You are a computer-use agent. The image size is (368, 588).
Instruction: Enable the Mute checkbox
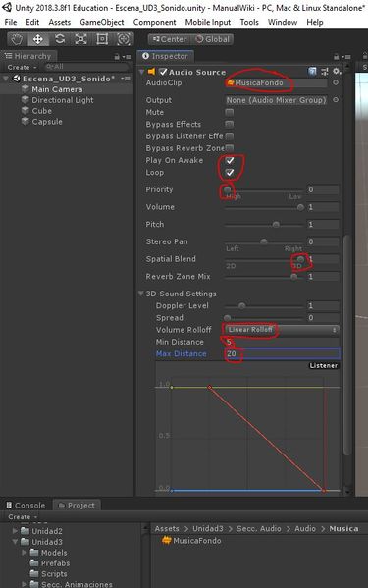click(x=230, y=112)
